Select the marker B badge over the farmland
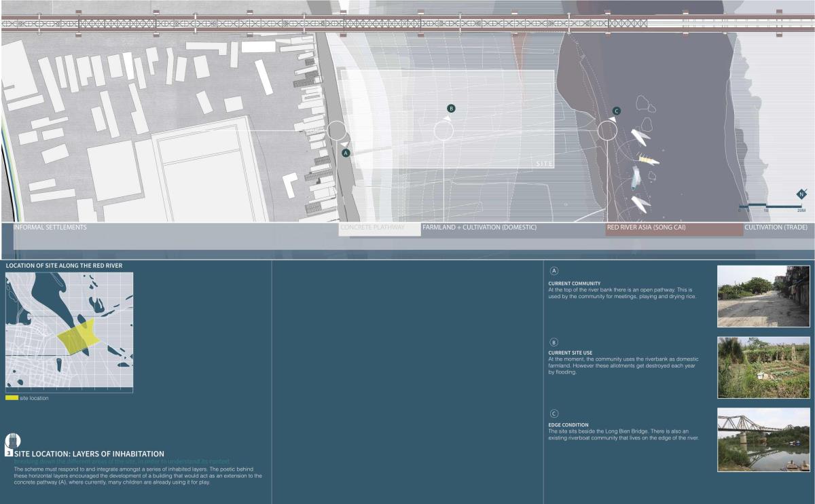This screenshot has width=815, height=504. pos(451,109)
